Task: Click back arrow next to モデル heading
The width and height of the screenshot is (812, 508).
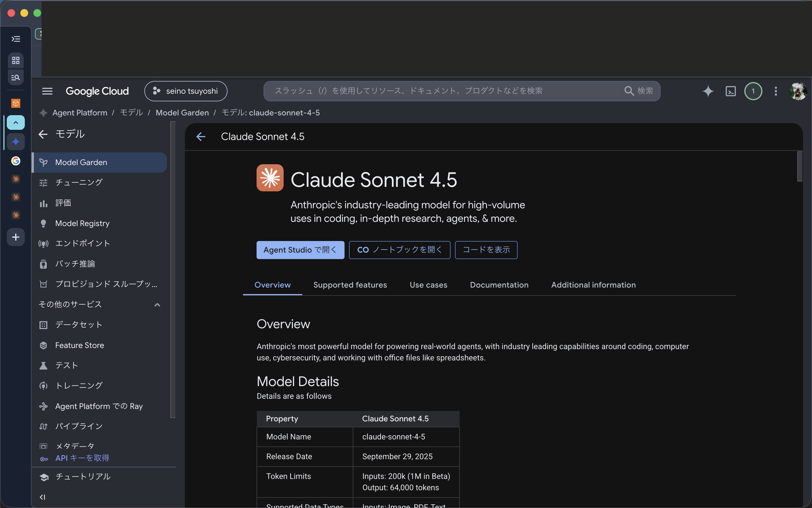Action: pyautogui.click(x=43, y=134)
